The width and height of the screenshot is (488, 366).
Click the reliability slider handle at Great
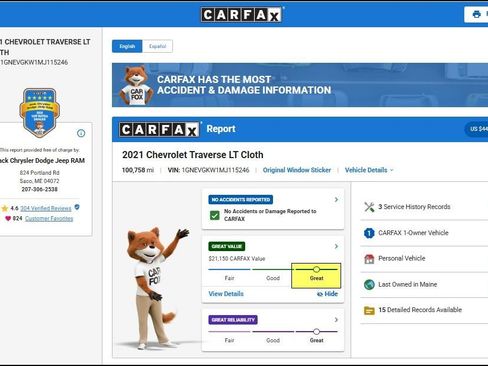(x=316, y=331)
